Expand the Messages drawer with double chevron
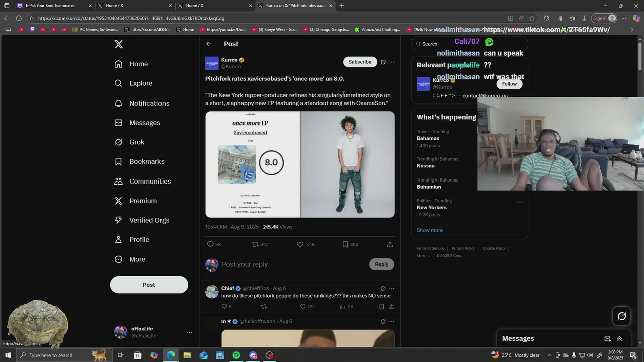 [619, 339]
